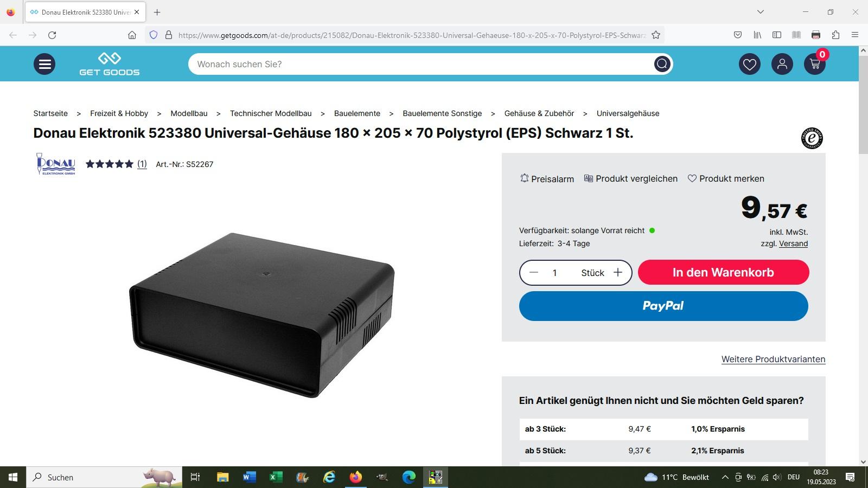Focus the Wonach suchen Sie search field

420,64
